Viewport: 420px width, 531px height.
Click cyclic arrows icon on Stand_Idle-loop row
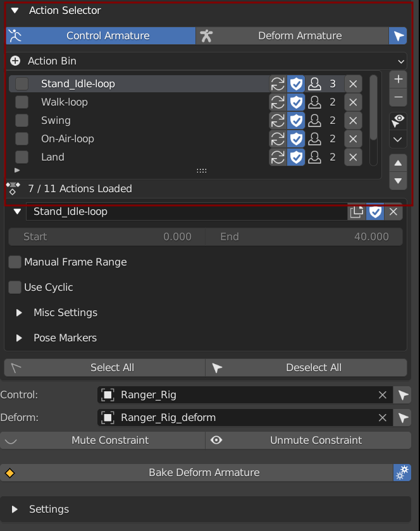[278, 83]
